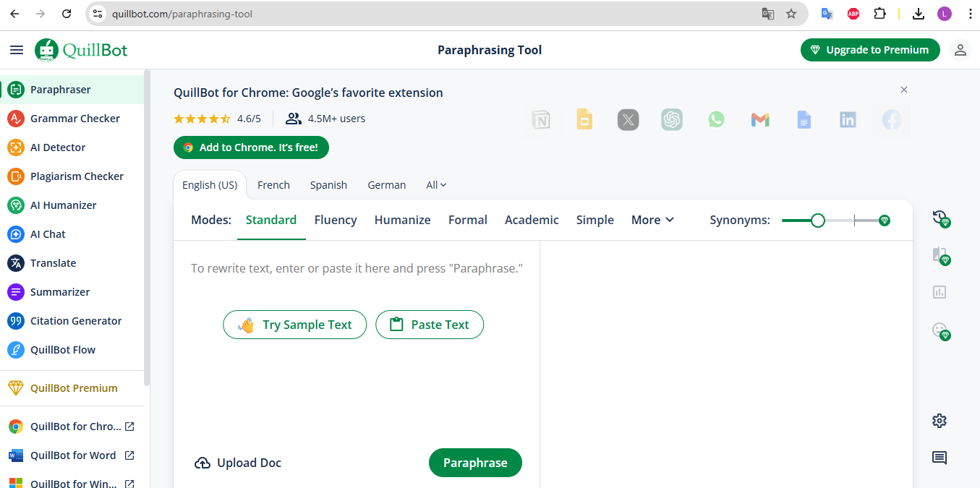
Task: Click Upgrade to Premium button
Action: pos(870,50)
